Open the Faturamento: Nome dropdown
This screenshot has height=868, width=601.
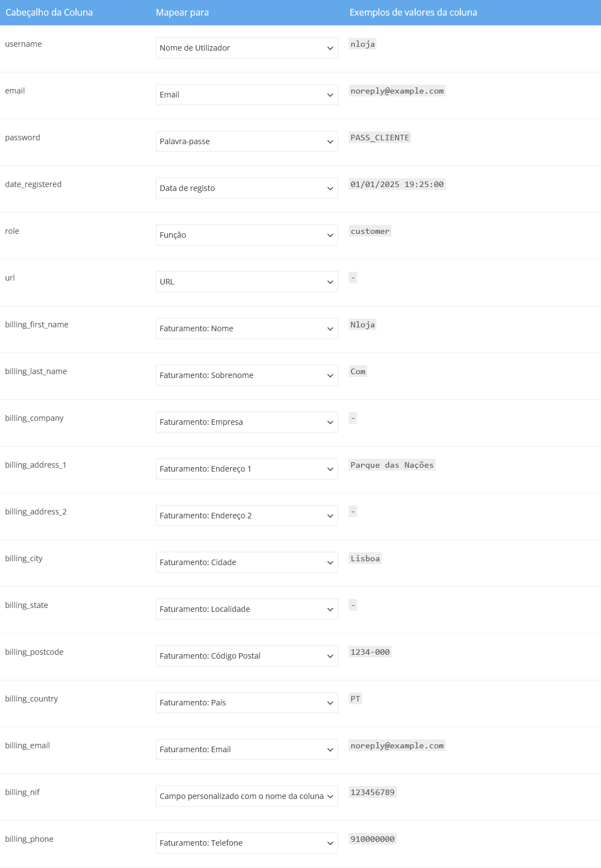point(247,328)
